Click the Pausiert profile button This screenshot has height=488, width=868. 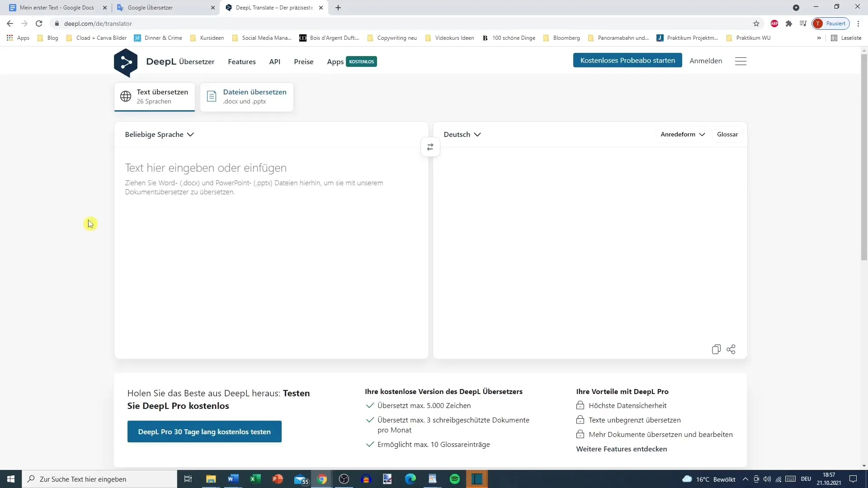[831, 23]
